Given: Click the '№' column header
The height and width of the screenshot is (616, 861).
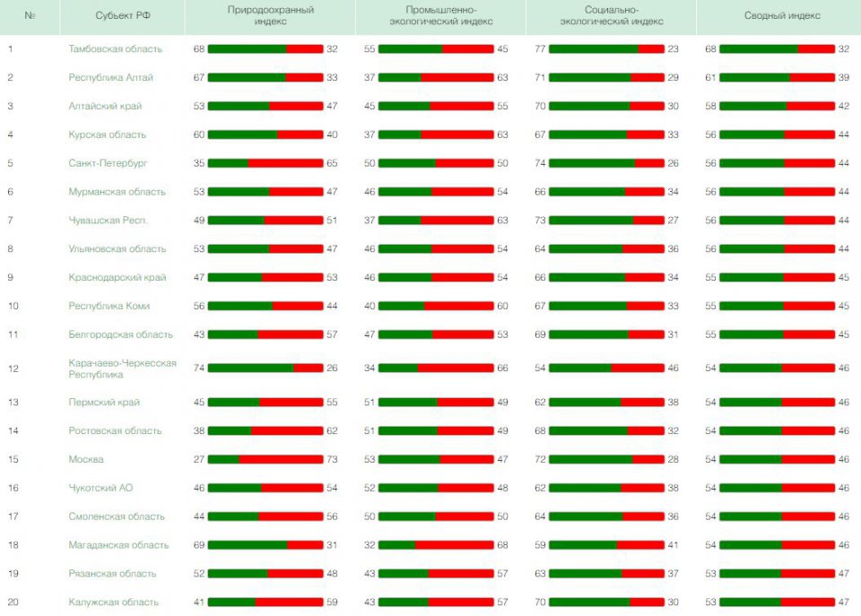Looking at the screenshot, I should pyautogui.click(x=30, y=16).
